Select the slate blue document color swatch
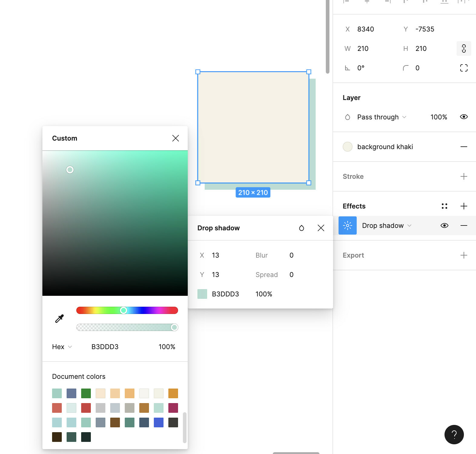The height and width of the screenshot is (454, 476). 71,393
